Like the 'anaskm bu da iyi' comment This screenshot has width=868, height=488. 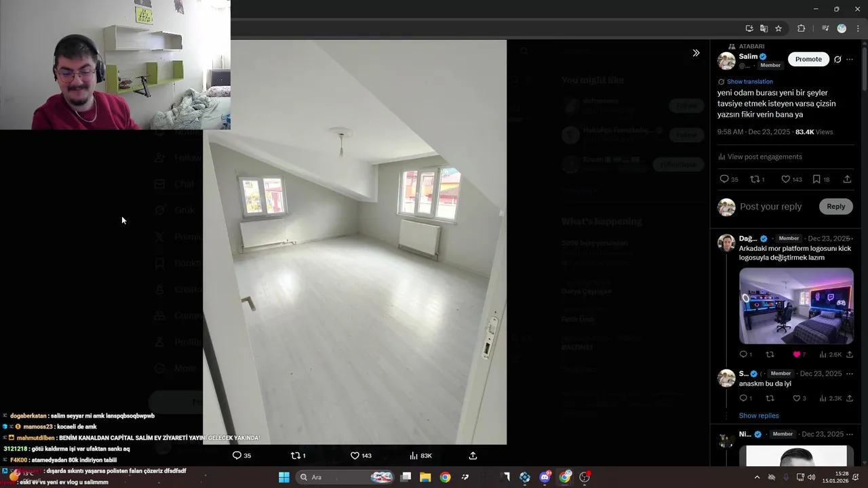pyautogui.click(x=800, y=399)
